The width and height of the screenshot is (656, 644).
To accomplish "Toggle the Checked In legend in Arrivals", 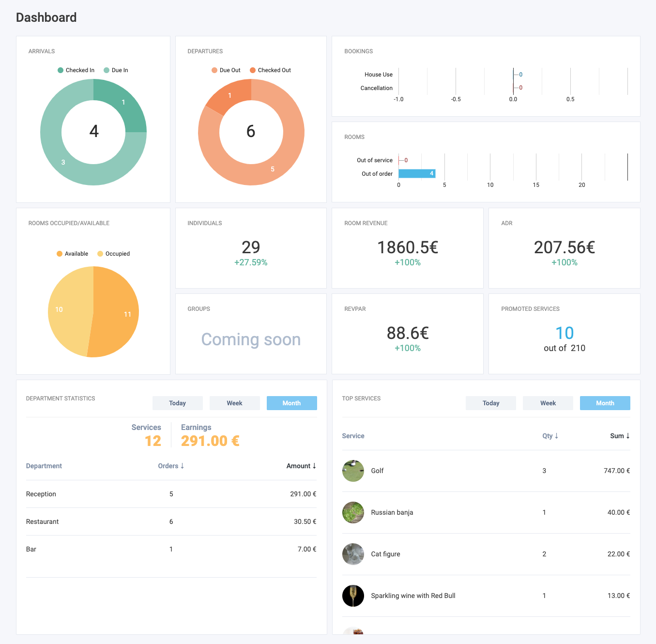I will [76, 70].
